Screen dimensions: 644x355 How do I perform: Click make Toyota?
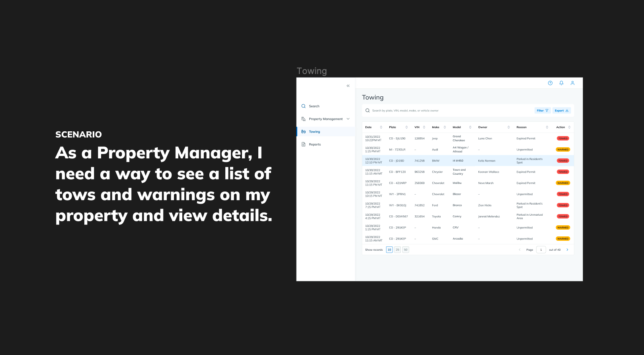click(x=436, y=217)
